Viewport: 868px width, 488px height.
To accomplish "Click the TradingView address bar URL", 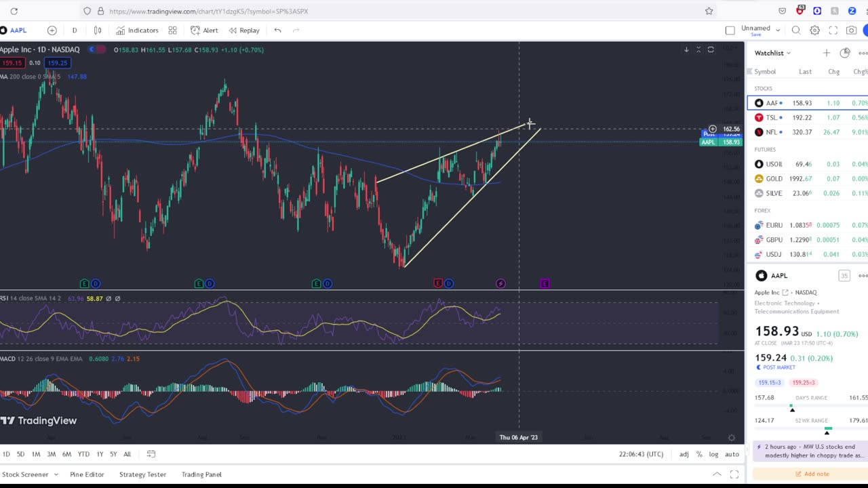I will 209,12.
